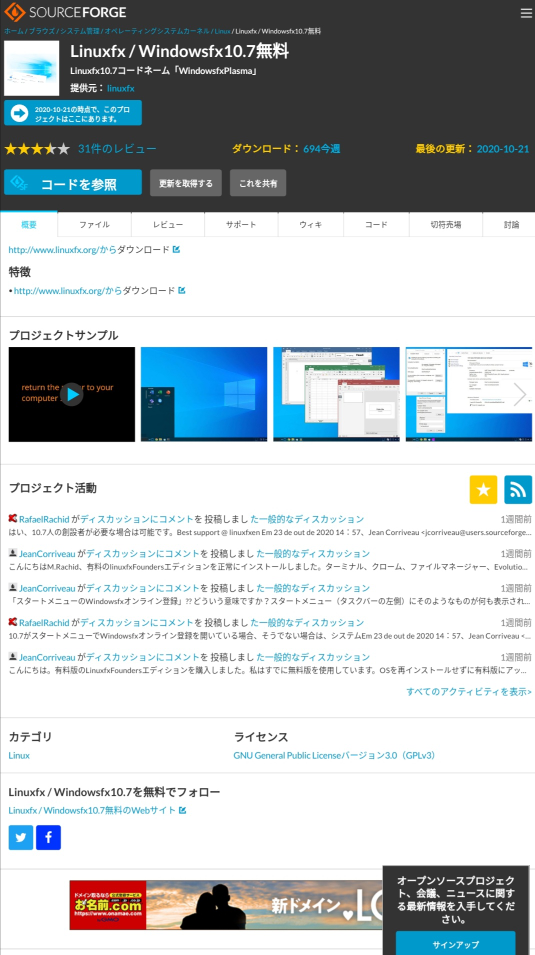535x955 pixels.
Task: Select the コード tab
Action: click(x=377, y=224)
